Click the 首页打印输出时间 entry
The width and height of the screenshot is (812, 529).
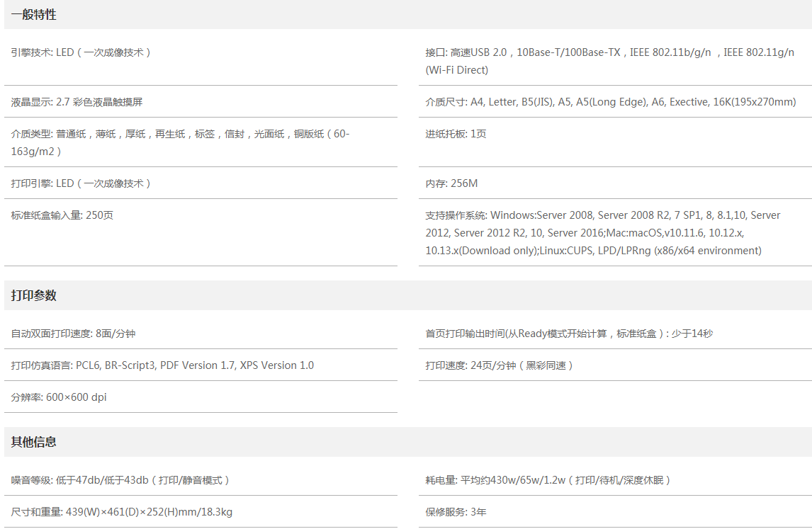point(569,334)
